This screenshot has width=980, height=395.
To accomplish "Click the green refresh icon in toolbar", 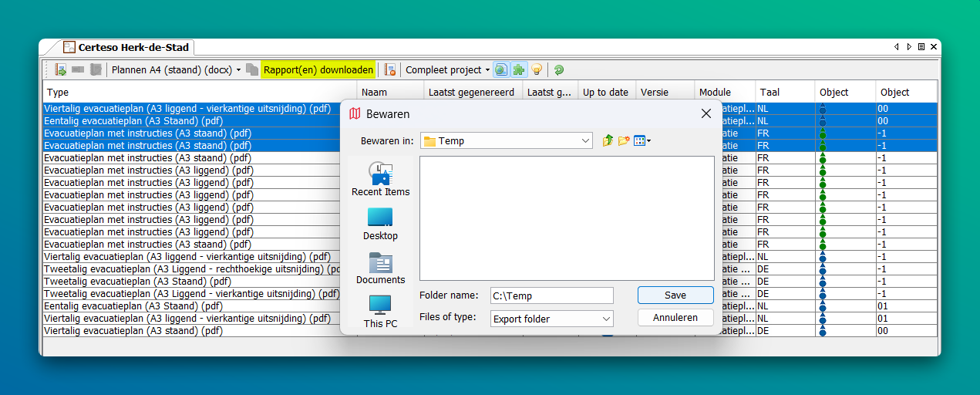I will tap(559, 70).
